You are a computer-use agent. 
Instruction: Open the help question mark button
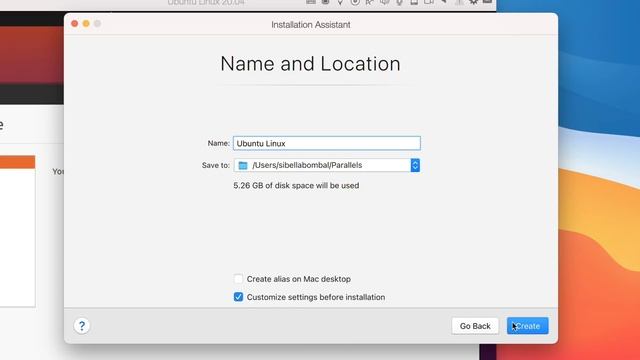[x=82, y=326]
